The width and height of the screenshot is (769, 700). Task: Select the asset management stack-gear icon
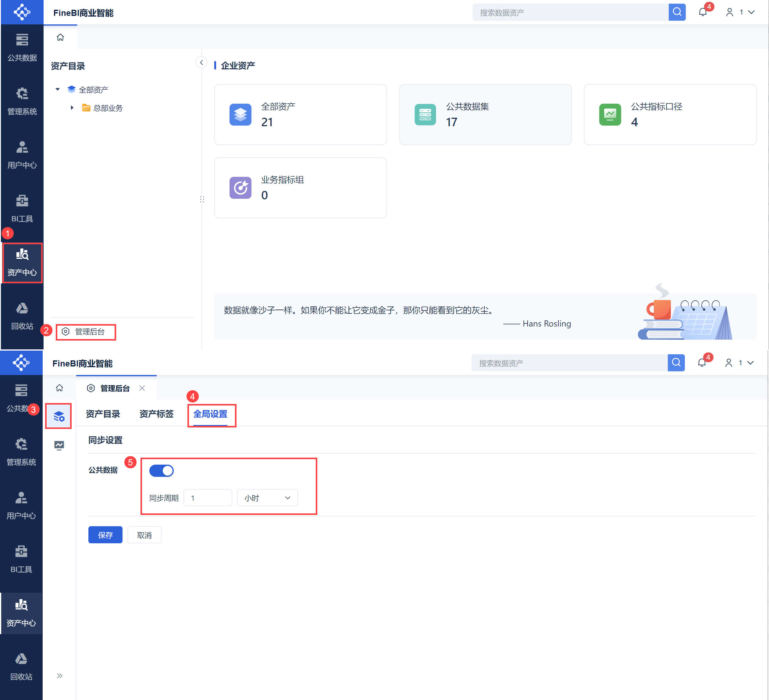point(59,416)
